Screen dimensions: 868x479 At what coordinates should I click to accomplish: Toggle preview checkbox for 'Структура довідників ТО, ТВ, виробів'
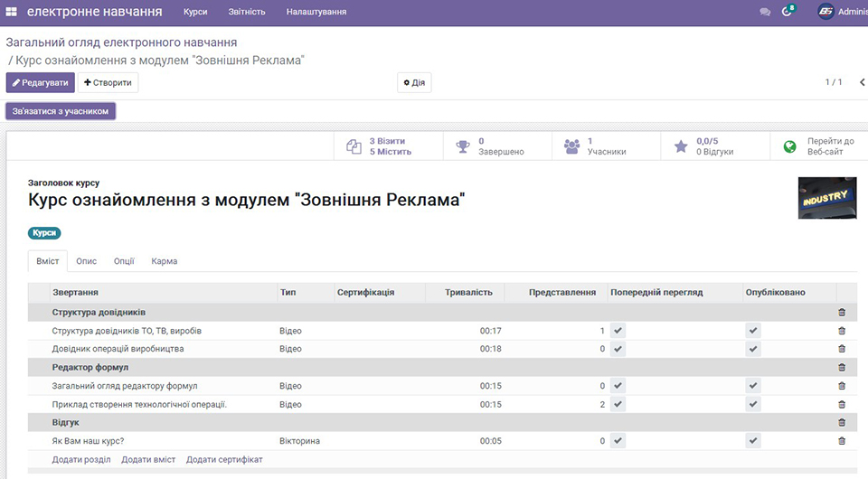[618, 331]
